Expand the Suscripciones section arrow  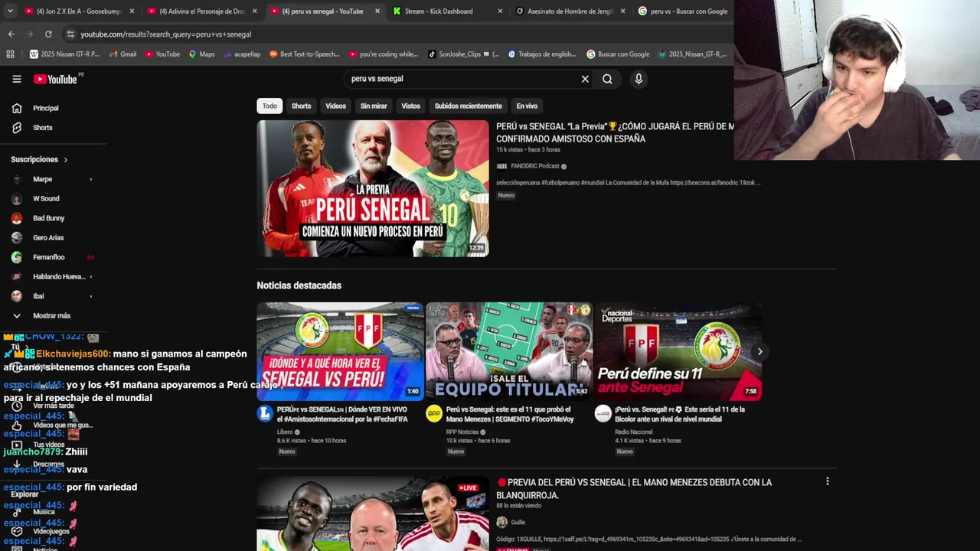point(65,160)
